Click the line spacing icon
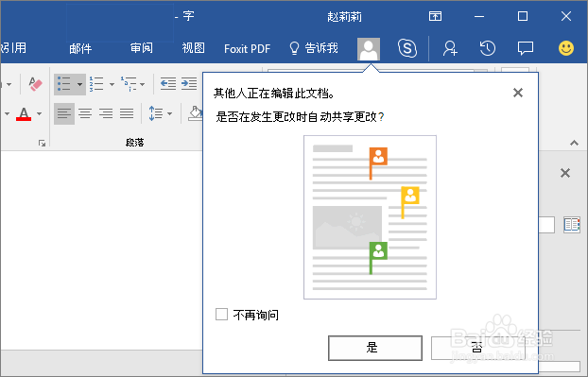Screen dimensions: 588x377 pyautogui.click(x=156, y=113)
